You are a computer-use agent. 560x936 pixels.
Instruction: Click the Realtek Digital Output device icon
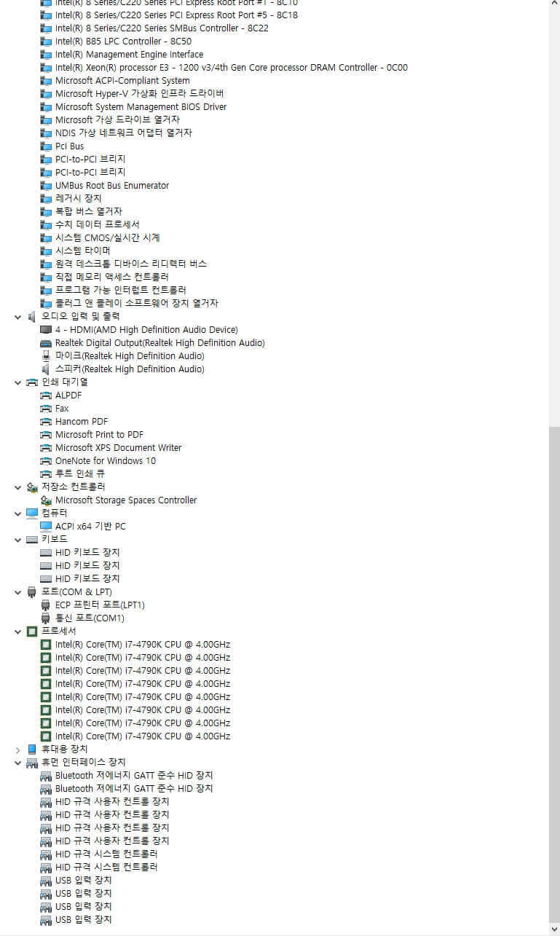click(x=46, y=342)
